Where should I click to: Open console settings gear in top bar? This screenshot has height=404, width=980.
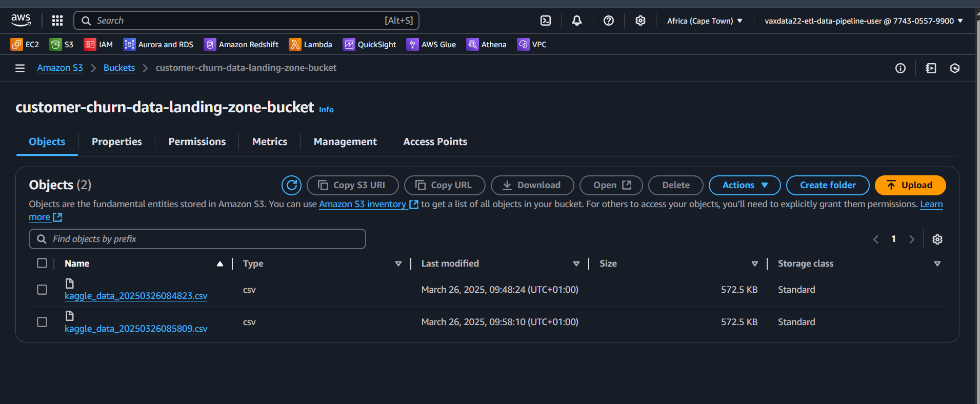click(641, 21)
